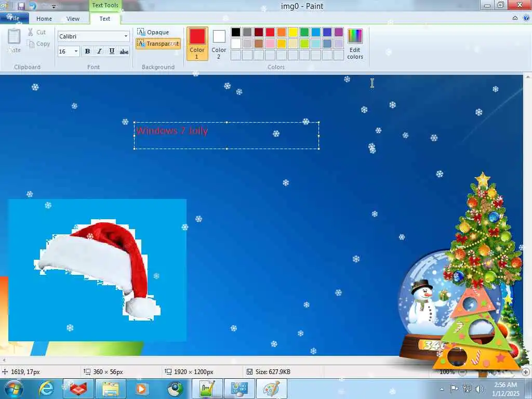Image resolution: width=532 pixels, height=399 pixels.
Task: Switch to the Home ribbon tab
Action: pos(44,19)
